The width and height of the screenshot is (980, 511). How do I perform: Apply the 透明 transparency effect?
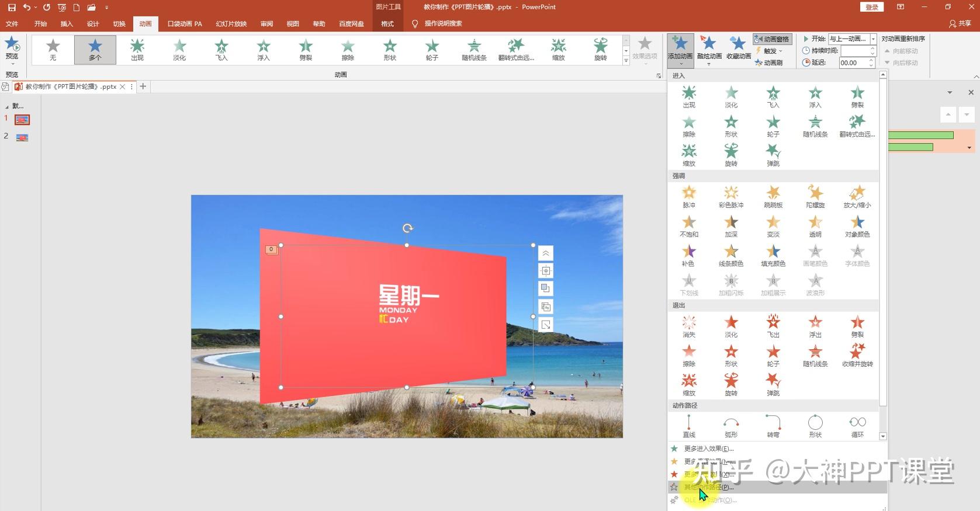[815, 226]
